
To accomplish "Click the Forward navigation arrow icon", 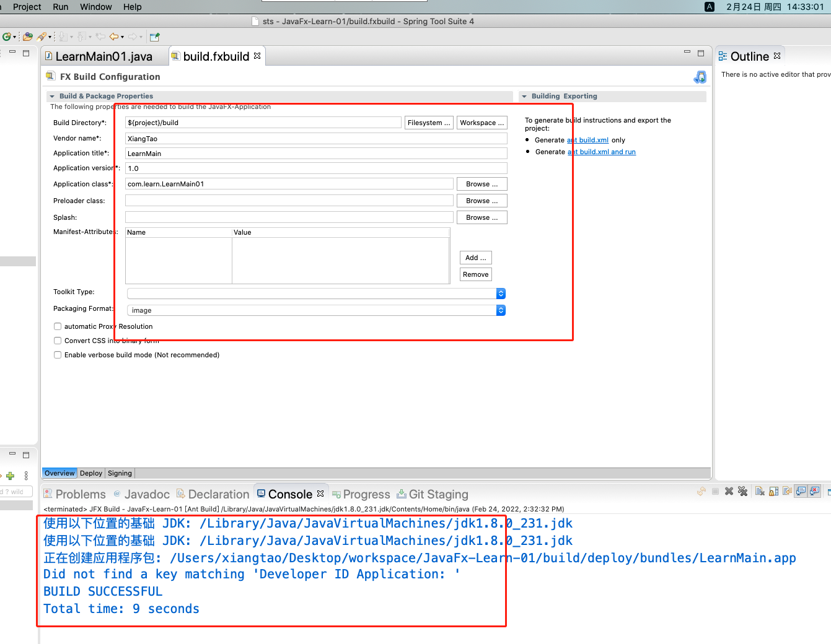I will (132, 37).
